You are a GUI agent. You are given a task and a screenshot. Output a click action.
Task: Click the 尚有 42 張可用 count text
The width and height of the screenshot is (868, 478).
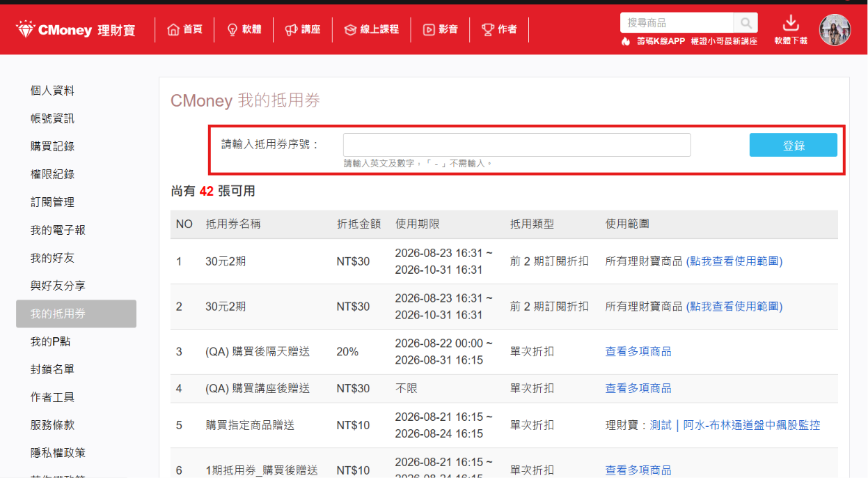pyautogui.click(x=213, y=191)
